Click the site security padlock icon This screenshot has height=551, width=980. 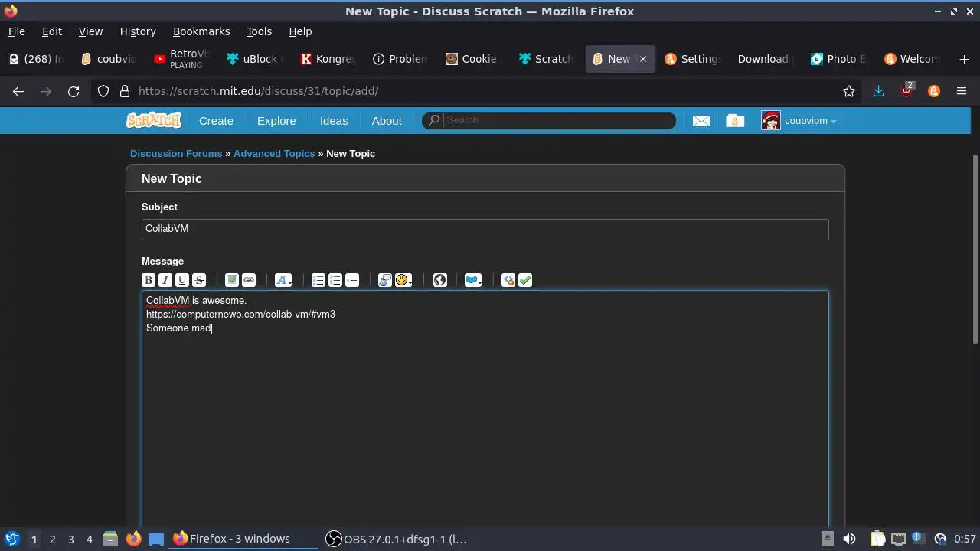coord(125,91)
